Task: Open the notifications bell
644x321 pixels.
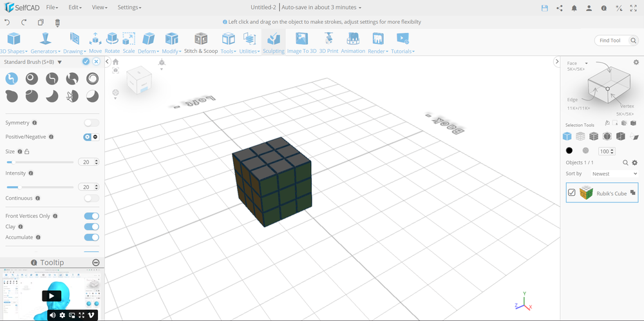Action: (574, 8)
